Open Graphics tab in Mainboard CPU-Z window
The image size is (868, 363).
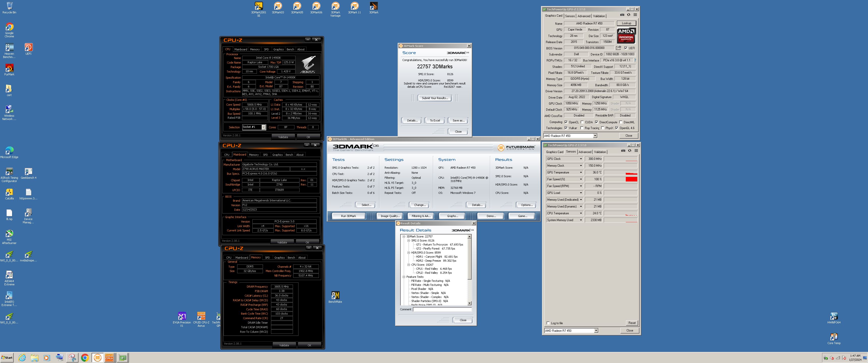[277, 155]
